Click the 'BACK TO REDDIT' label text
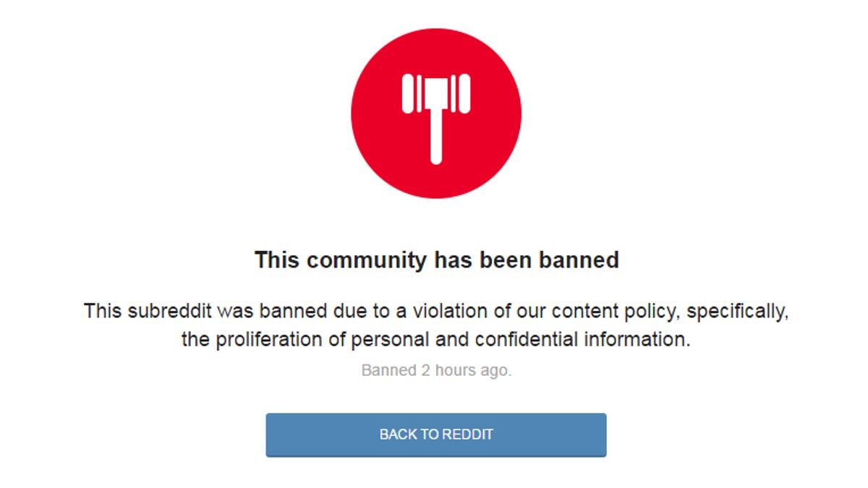868x488 pixels. 436,435
